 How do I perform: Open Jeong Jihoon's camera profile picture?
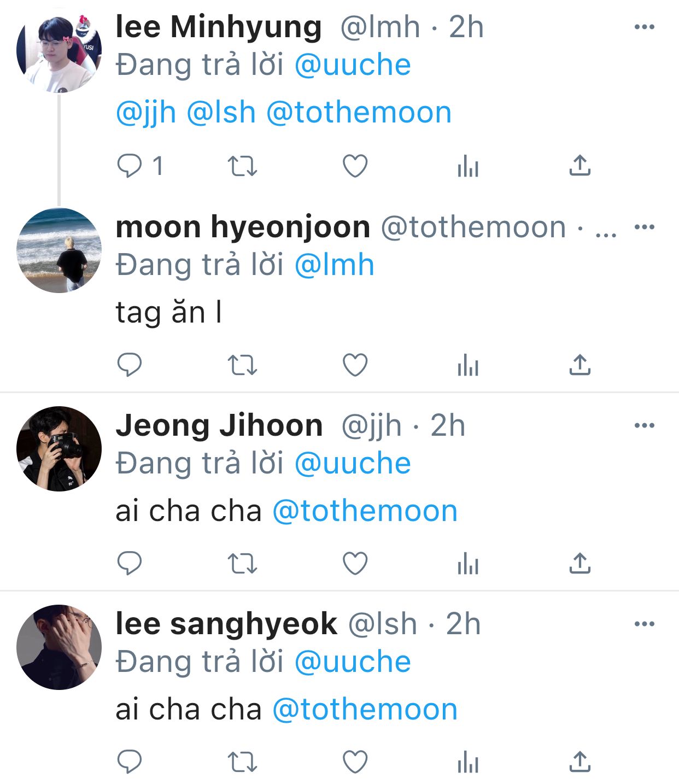(59, 449)
